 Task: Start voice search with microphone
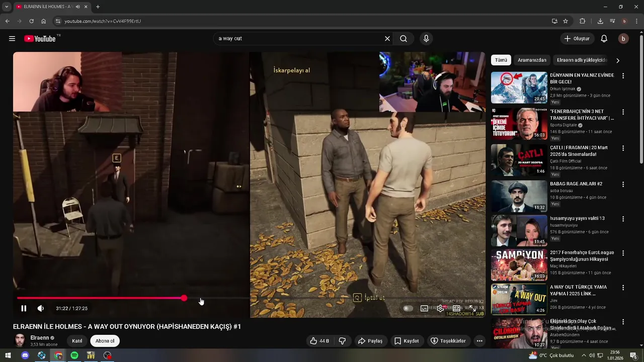click(426, 39)
